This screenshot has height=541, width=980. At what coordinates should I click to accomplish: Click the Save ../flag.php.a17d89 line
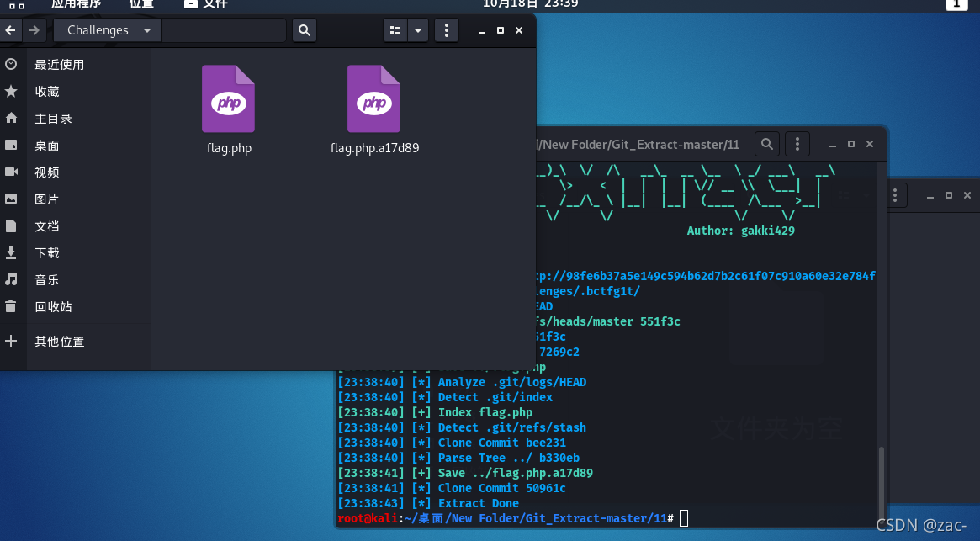click(x=465, y=473)
